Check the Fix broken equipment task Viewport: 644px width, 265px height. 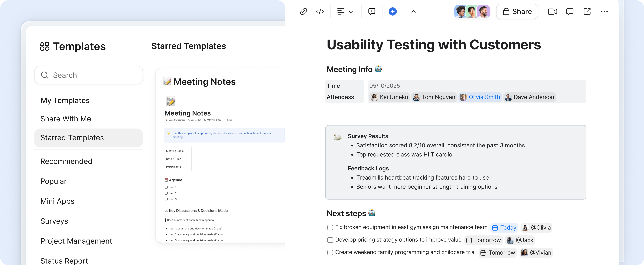(330, 227)
